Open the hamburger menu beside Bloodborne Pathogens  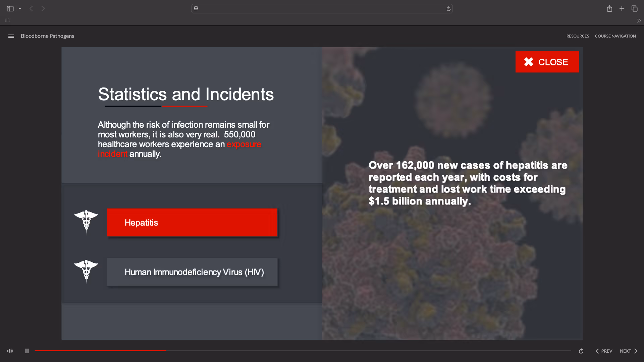pyautogui.click(x=11, y=36)
